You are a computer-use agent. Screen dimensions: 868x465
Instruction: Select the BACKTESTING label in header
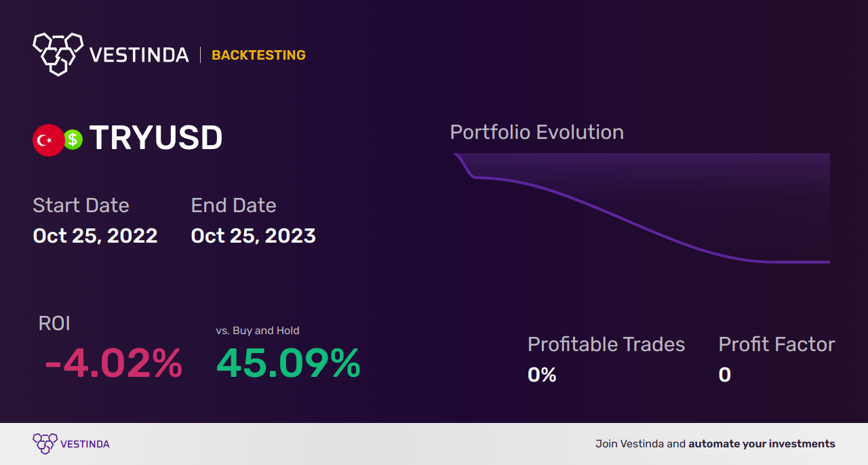tap(258, 55)
